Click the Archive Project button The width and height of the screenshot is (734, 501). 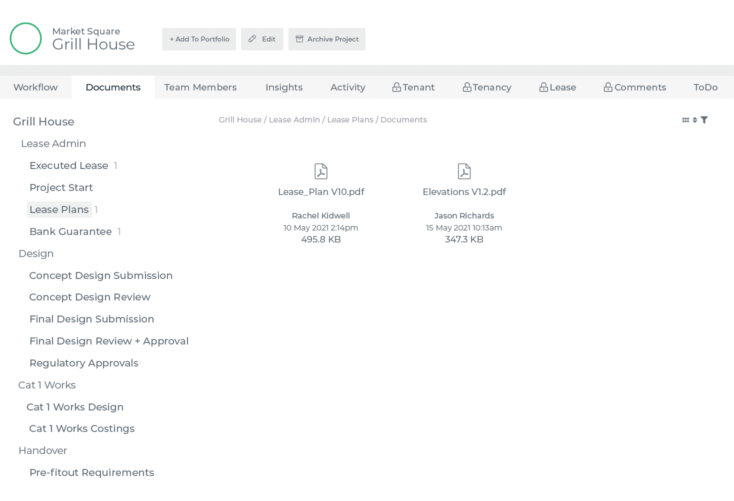click(x=327, y=39)
